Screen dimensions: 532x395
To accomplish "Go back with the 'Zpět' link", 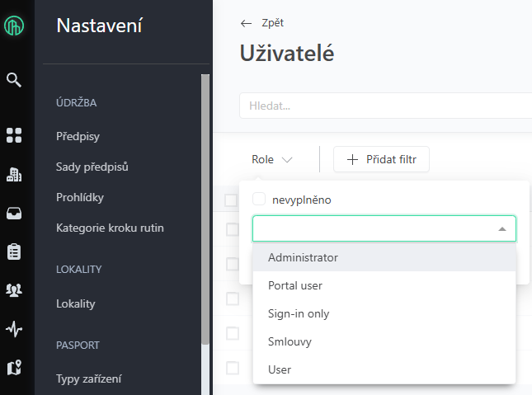I will [x=262, y=23].
